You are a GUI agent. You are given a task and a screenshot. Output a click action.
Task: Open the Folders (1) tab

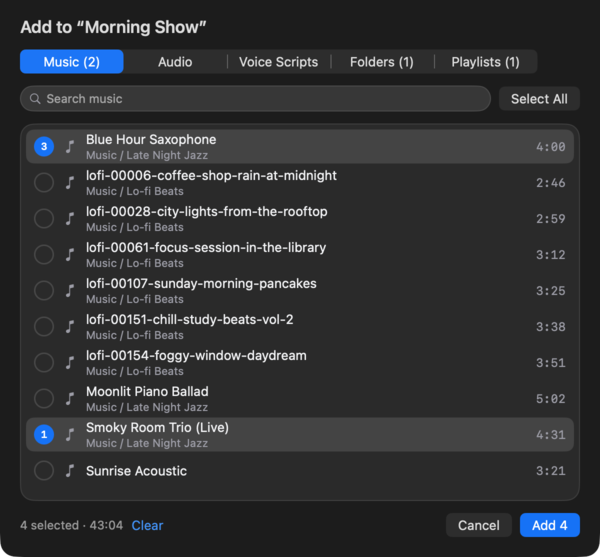tap(382, 62)
